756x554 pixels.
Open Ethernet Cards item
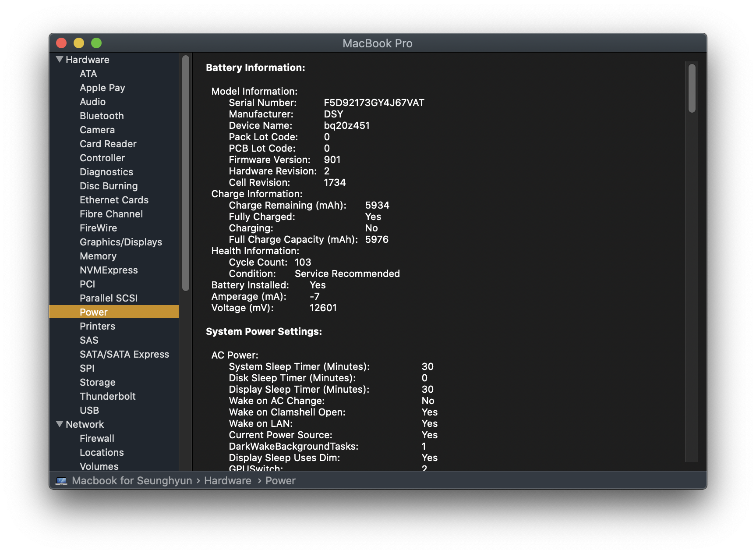(114, 200)
